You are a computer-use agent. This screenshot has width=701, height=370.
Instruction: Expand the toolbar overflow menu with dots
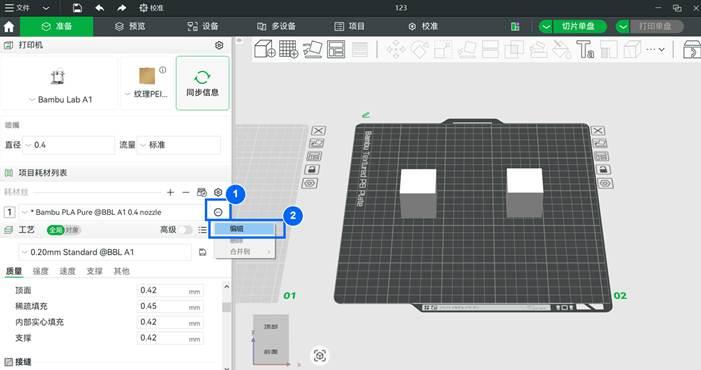(x=655, y=49)
